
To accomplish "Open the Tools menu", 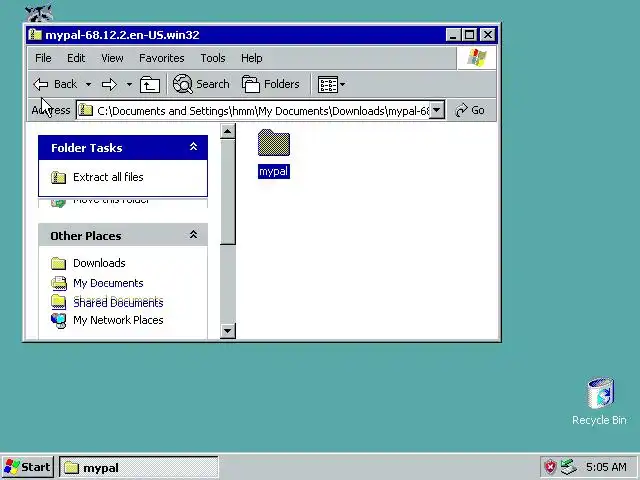I will click(x=213, y=58).
